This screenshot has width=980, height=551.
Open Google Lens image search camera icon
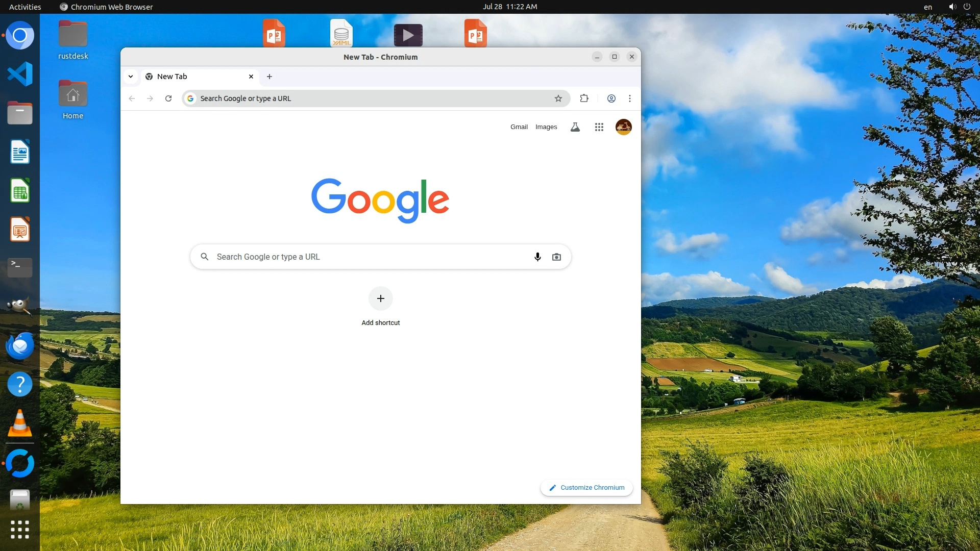coord(556,257)
